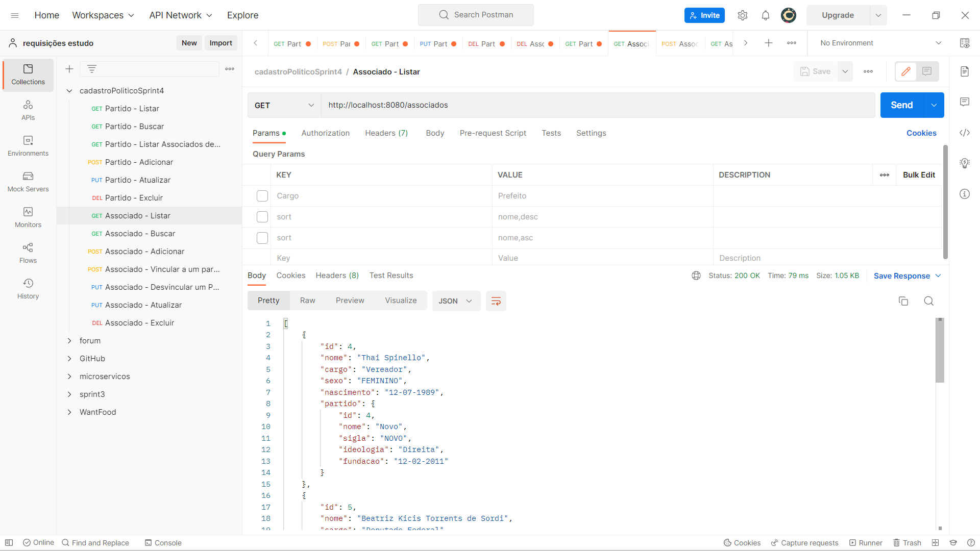Screen dimensions: 980x551
Task: Open the code snippet generator panel
Action: tap(965, 133)
